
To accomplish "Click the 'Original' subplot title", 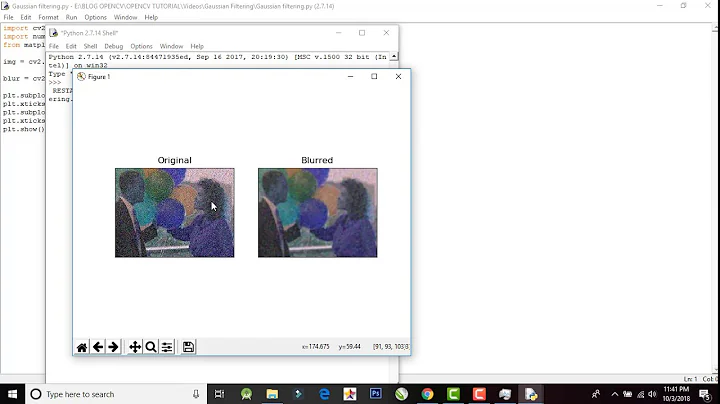I will pos(174,160).
